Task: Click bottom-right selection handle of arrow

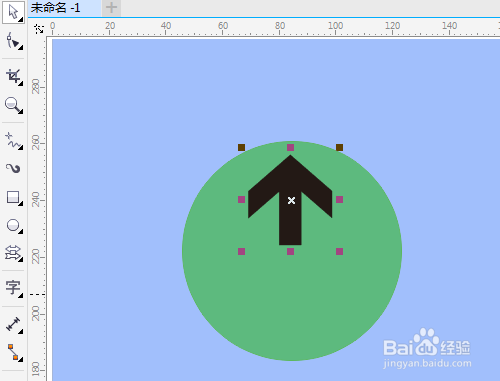Action: 339,251
